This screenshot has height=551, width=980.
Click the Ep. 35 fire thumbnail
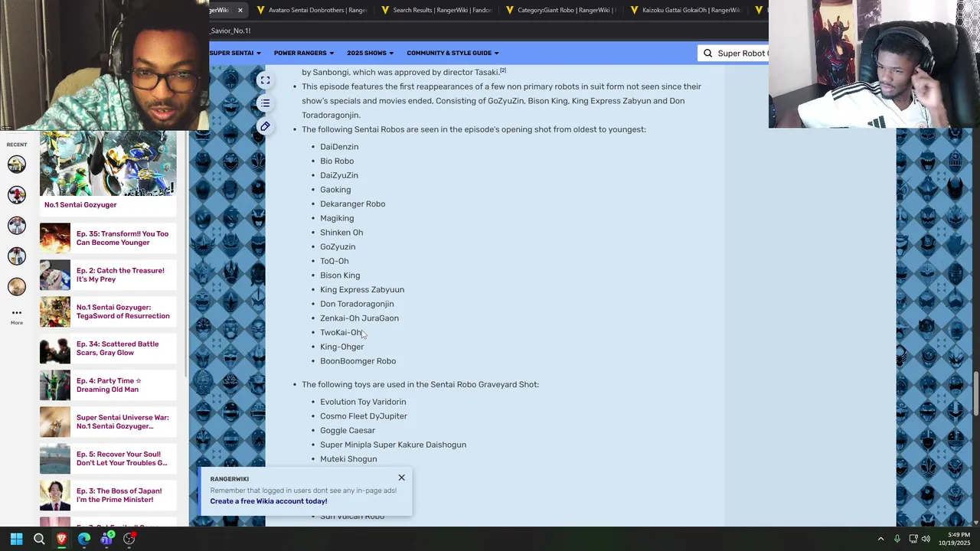tap(55, 238)
